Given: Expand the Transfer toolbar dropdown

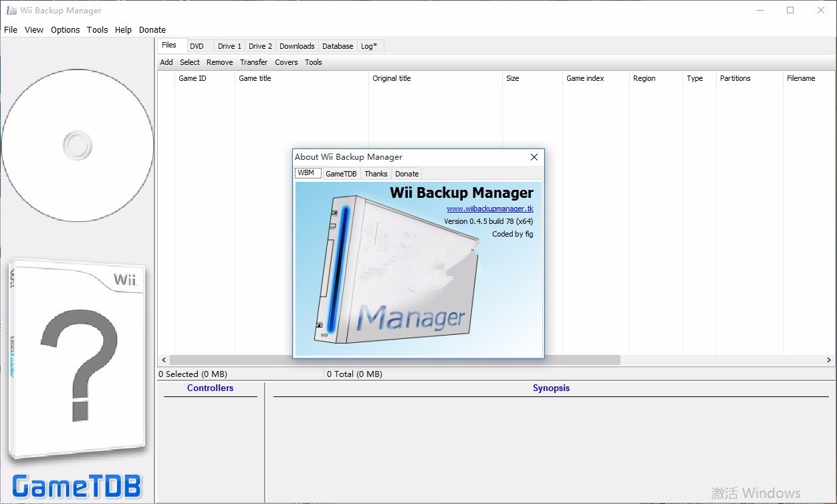Looking at the screenshot, I should pos(253,62).
